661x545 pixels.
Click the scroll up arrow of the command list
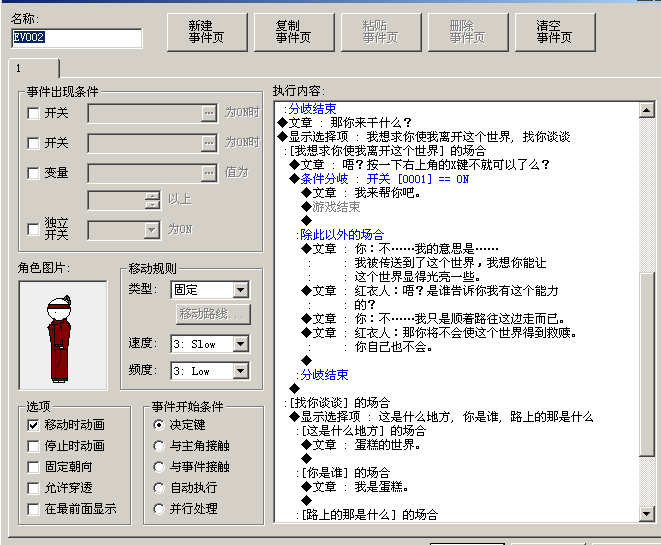(647, 110)
